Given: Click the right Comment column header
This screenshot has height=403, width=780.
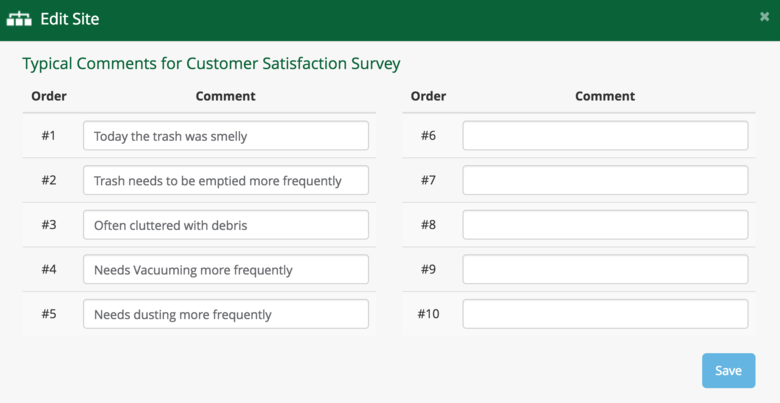Looking at the screenshot, I should [x=605, y=96].
